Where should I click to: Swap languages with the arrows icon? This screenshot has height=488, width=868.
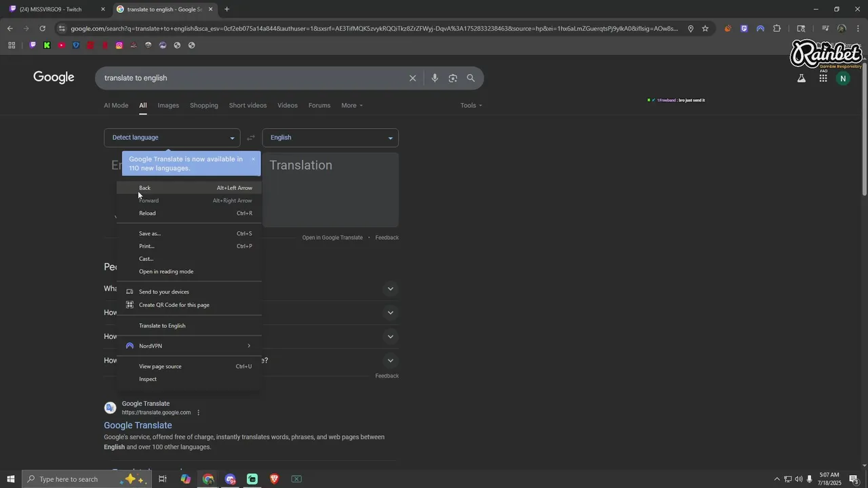click(251, 138)
